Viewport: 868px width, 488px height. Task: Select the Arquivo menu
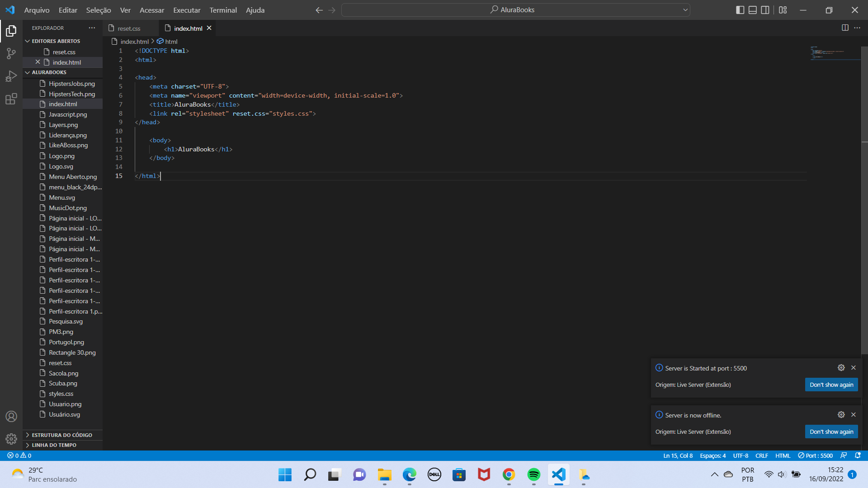(x=36, y=10)
